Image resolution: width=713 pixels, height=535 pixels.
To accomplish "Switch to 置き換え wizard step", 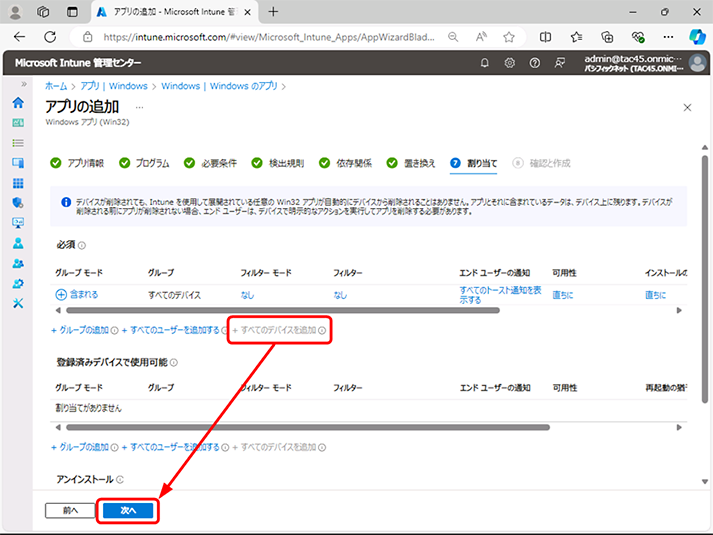I will (411, 163).
